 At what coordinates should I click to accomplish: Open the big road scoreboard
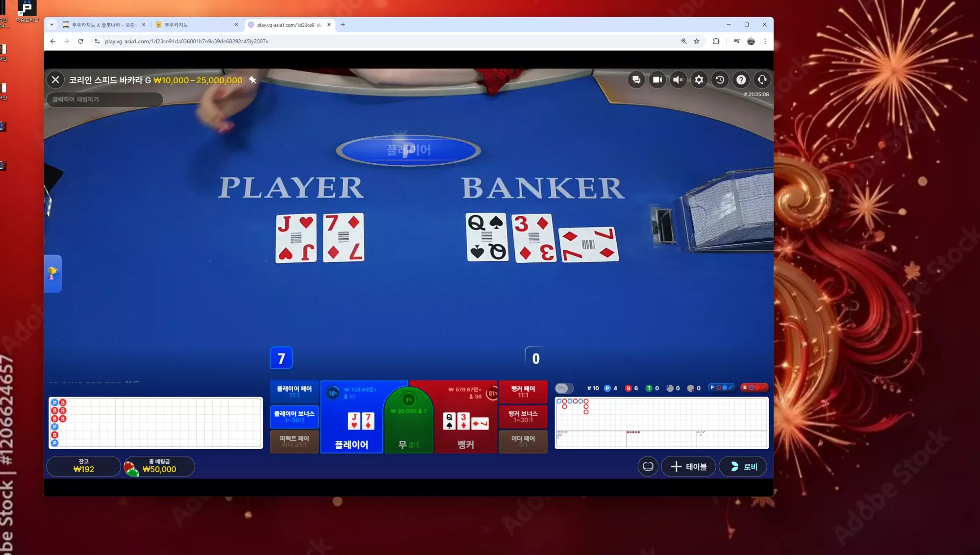click(x=661, y=415)
